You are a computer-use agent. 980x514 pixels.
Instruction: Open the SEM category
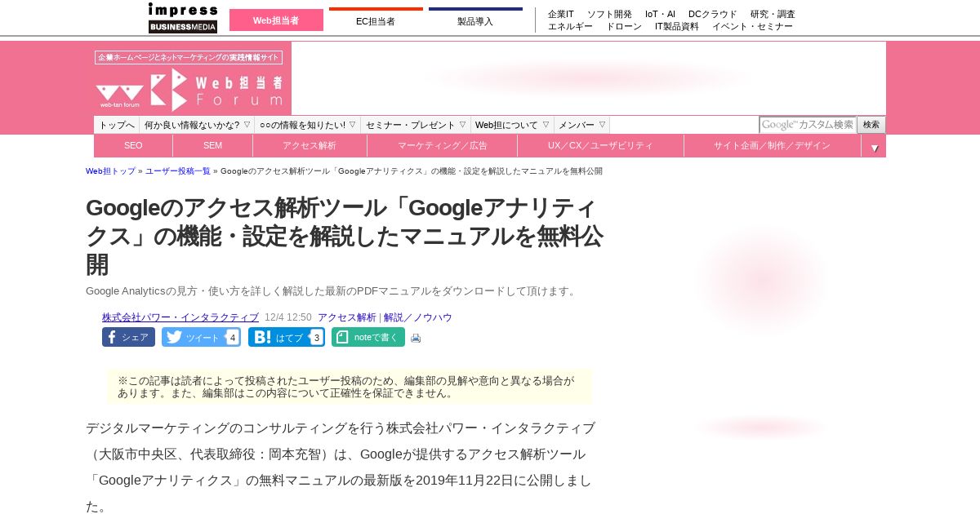click(213, 146)
